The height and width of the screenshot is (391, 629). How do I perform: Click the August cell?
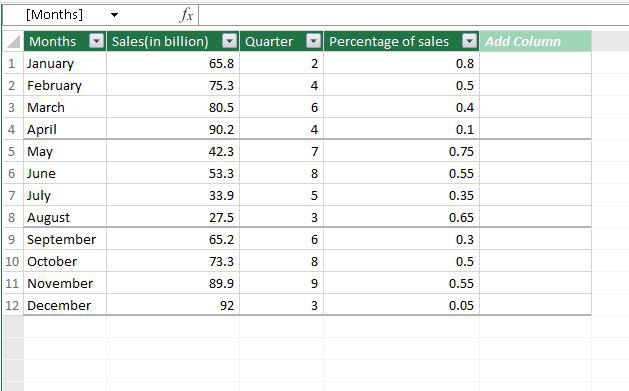65,217
